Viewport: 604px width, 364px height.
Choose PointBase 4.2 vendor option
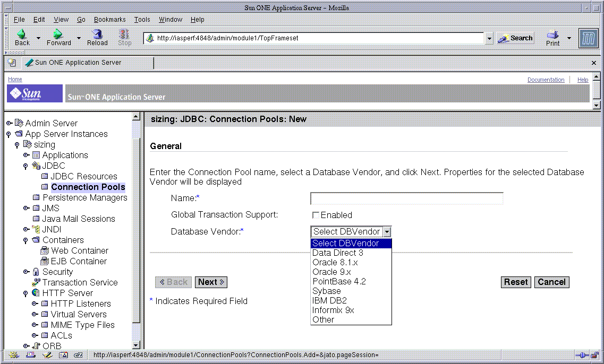(351, 282)
